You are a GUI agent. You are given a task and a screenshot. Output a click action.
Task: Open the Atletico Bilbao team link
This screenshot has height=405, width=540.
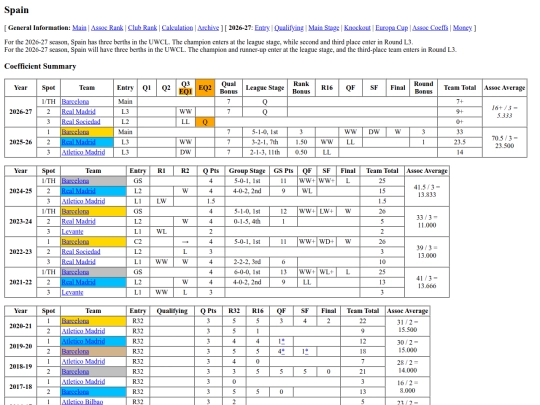[x=82, y=402]
